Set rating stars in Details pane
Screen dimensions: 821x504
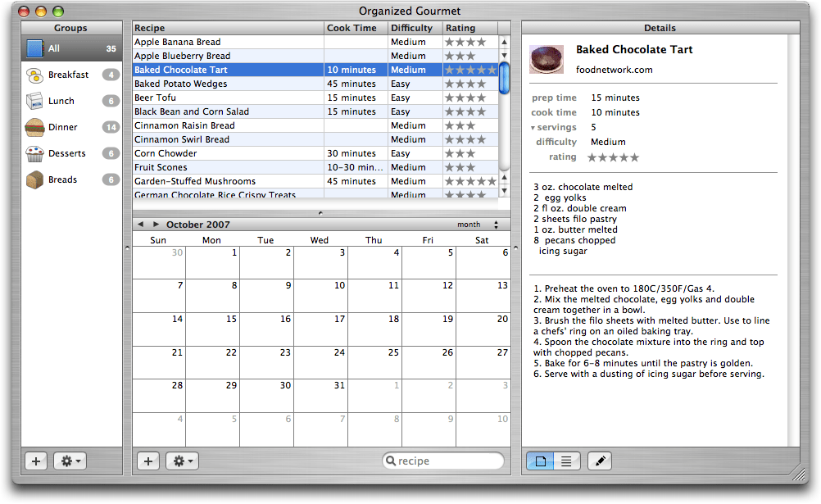(613, 157)
